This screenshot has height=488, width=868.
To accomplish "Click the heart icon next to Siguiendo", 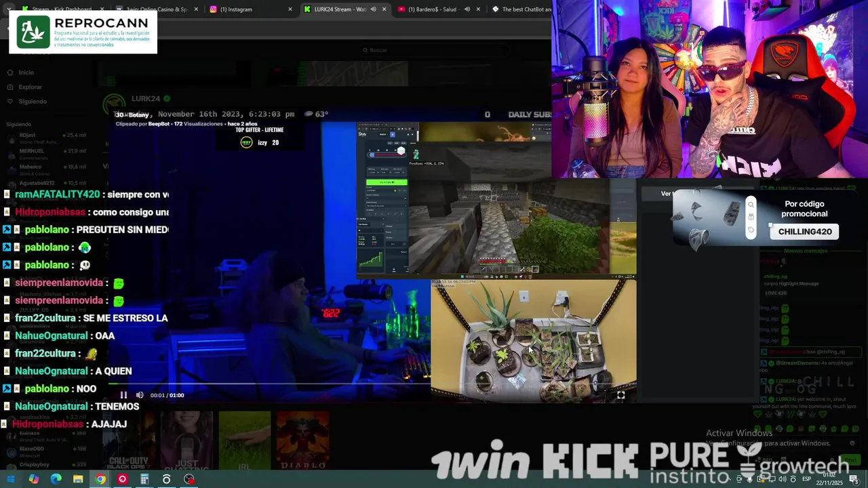I will pyautogui.click(x=9, y=102).
